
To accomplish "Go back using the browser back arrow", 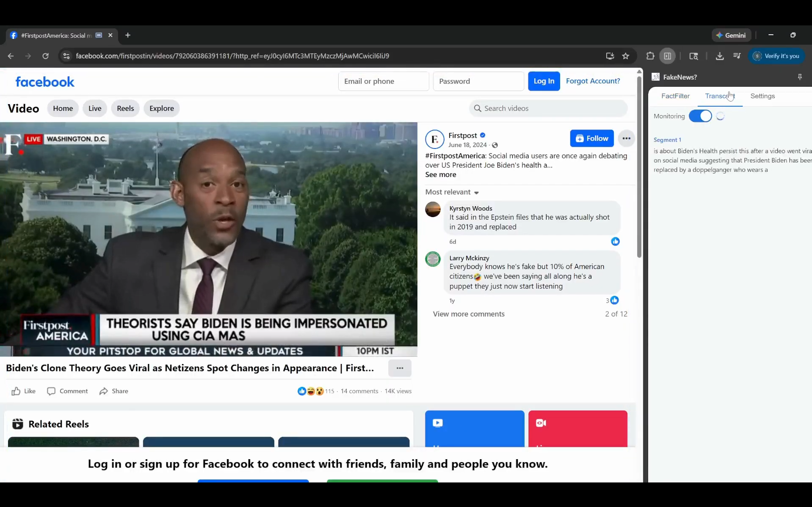I will coord(11,56).
